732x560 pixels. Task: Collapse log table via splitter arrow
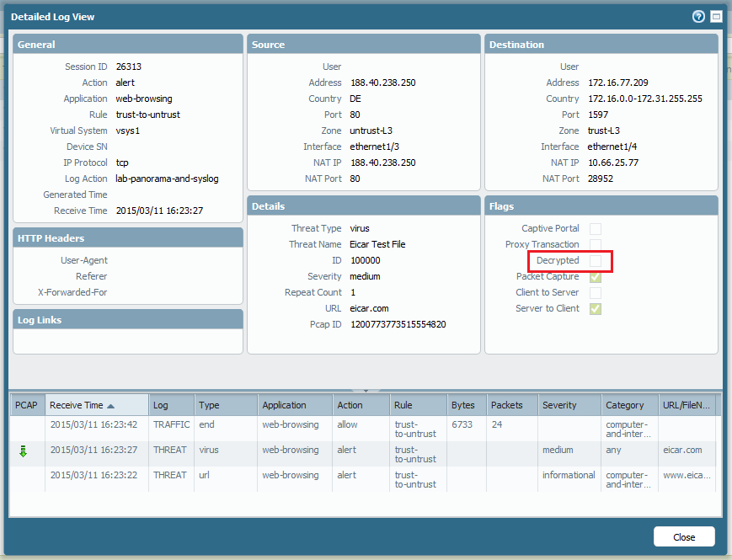click(x=366, y=388)
